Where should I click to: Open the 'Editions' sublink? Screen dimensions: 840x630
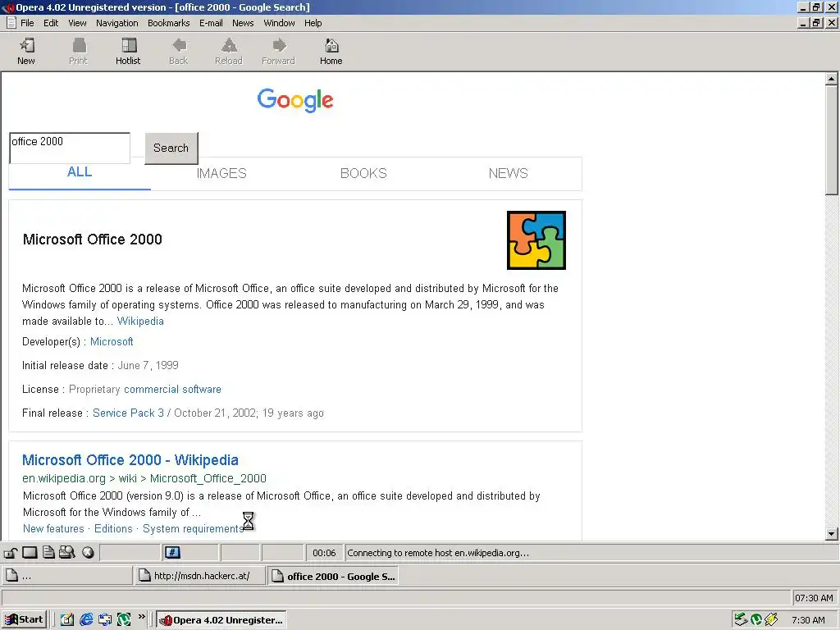[x=113, y=529]
